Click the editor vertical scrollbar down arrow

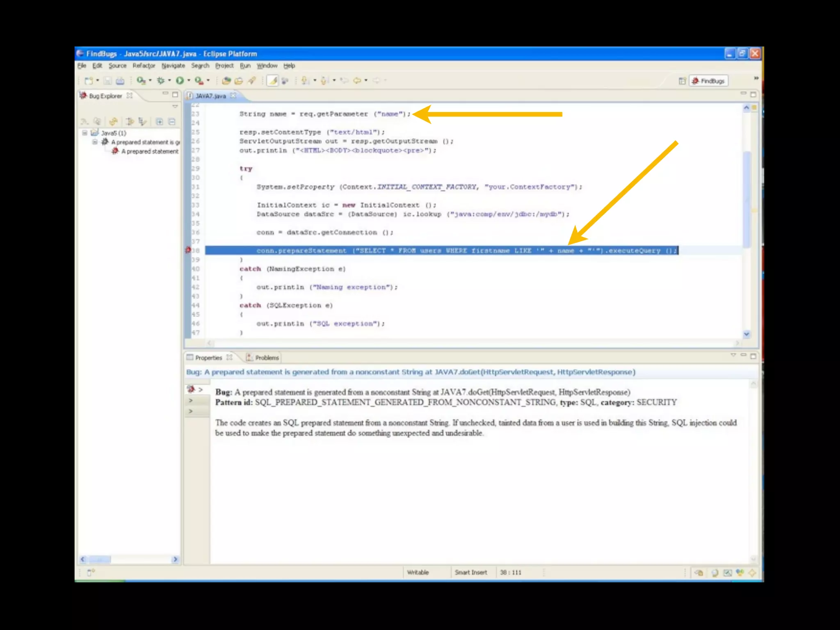[746, 334]
